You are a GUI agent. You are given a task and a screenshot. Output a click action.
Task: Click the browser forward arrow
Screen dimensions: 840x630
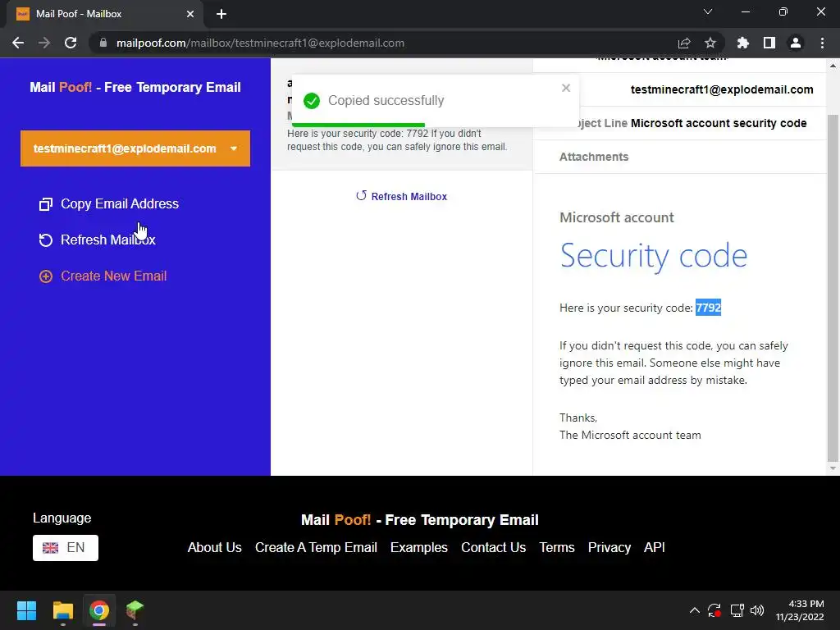click(x=44, y=43)
